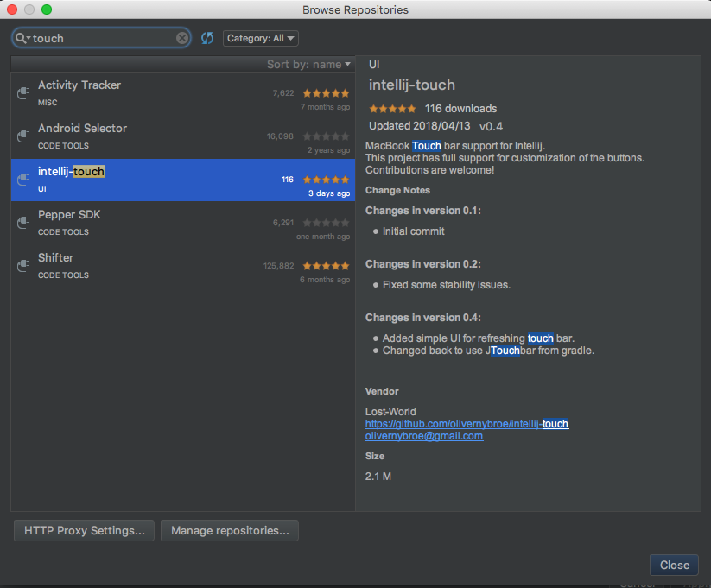The image size is (711, 588).
Task: Click the Change Notes heading
Action: [x=397, y=191]
